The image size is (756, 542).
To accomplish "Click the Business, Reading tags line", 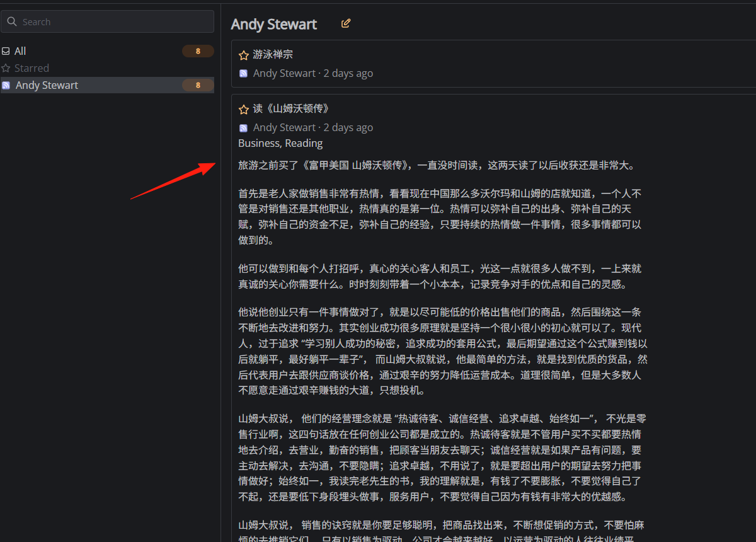I will click(280, 143).
